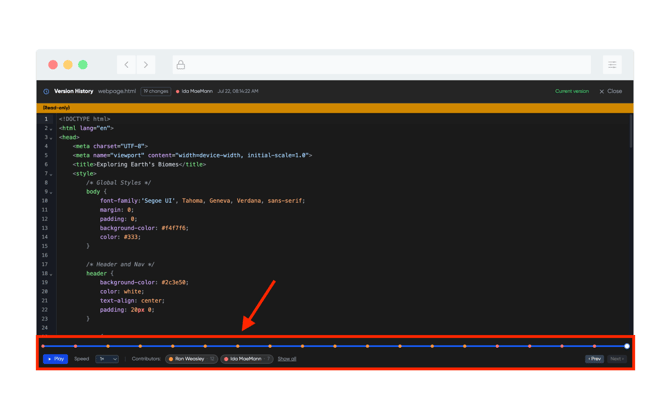
Task: Click the Show all contributors link
Action: tap(287, 359)
